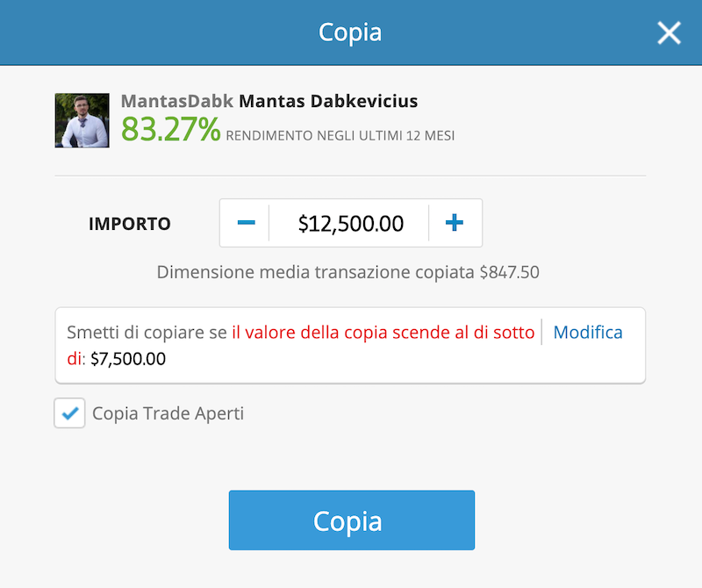This screenshot has width=702, height=588.
Task: Open the Modifica stop-loss link
Action: (588, 333)
